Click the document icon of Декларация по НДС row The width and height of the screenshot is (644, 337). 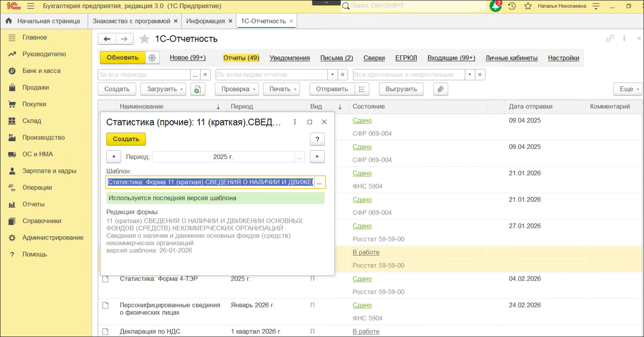coord(106,332)
